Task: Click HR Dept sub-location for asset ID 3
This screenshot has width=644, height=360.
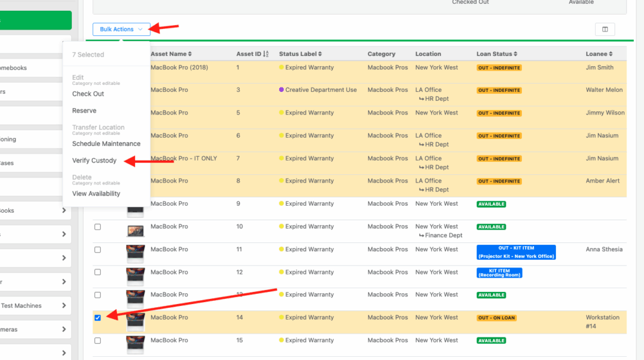Action: point(436,99)
